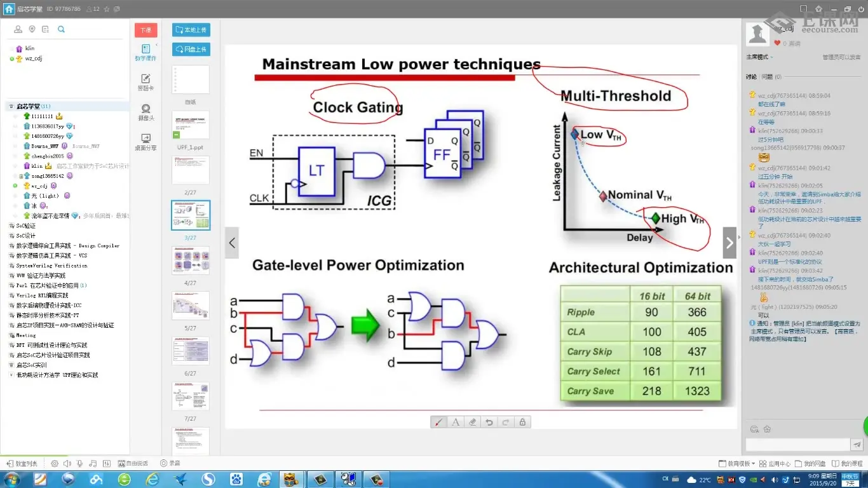Toggle the music playback icon
The width and height of the screenshot is (868, 488).
click(x=93, y=464)
